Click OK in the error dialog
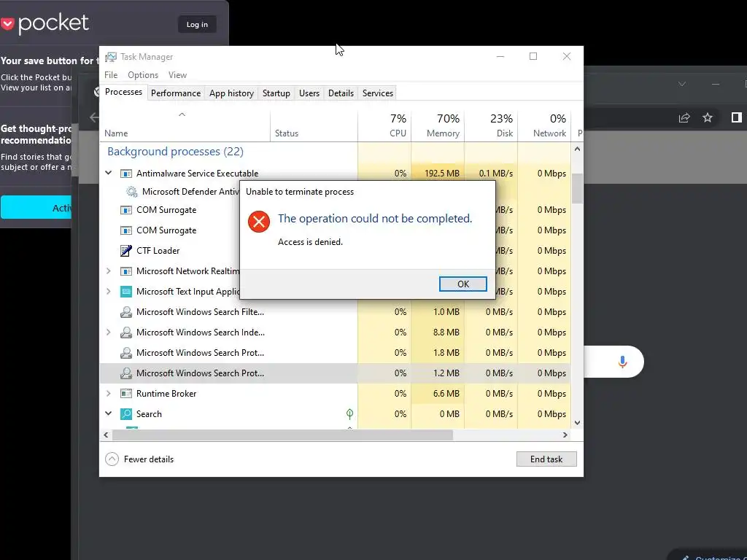Viewport: 747px width, 560px height. 462,284
